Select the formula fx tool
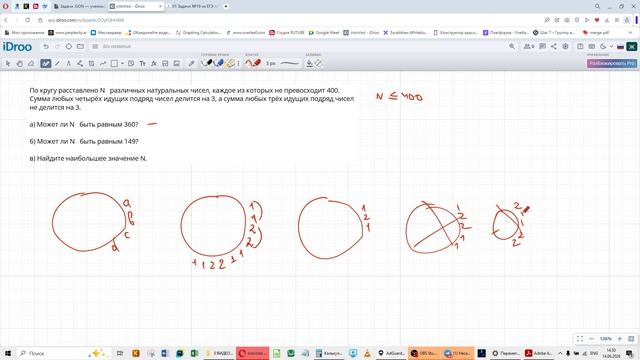Image resolution: width=640 pixels, height=360 pixels. click(154, 63)
